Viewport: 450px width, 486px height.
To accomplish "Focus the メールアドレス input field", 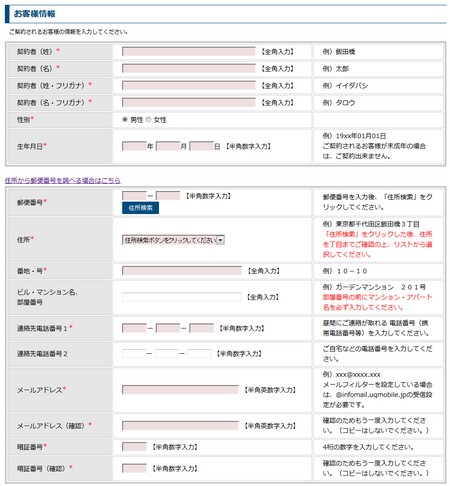I will [x=180, y=390].
